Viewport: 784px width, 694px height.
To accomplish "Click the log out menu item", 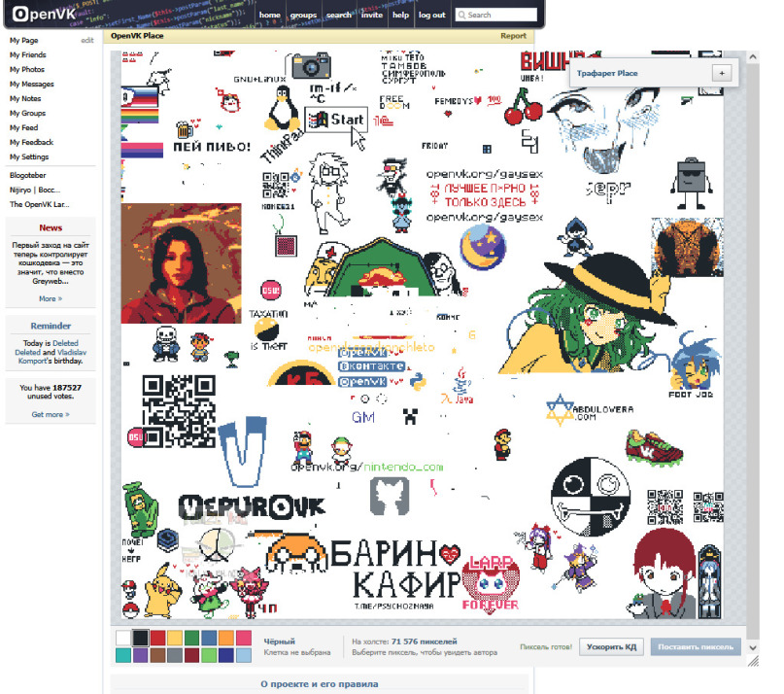I will (x=431, y=15).
